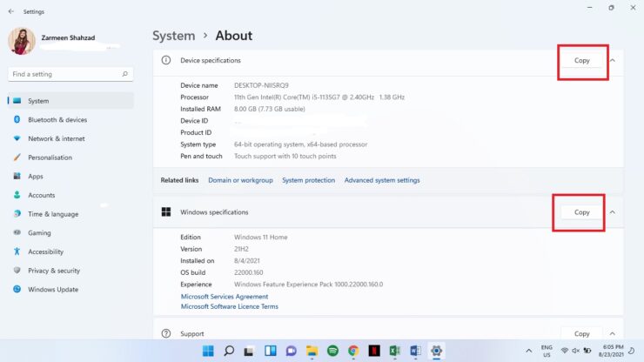Open notifications from the tray moon icon
644x362 pixels.
[x=632, y=351]
